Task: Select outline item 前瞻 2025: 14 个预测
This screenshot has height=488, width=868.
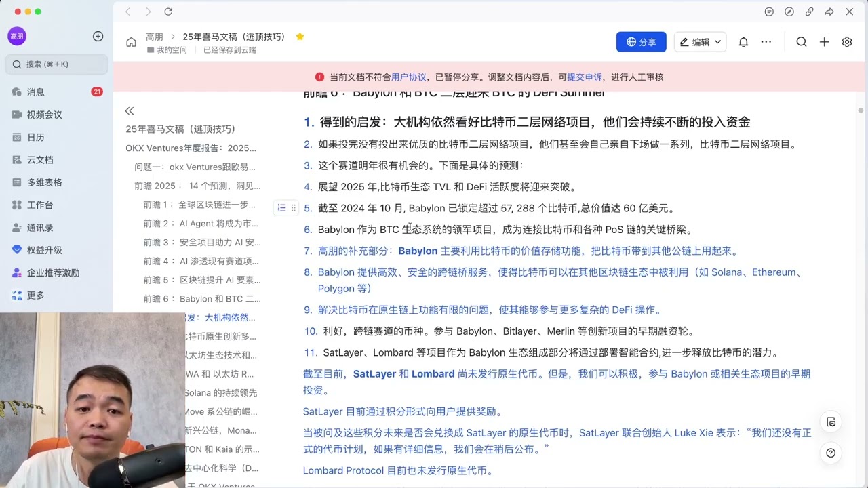Action: 197,186
